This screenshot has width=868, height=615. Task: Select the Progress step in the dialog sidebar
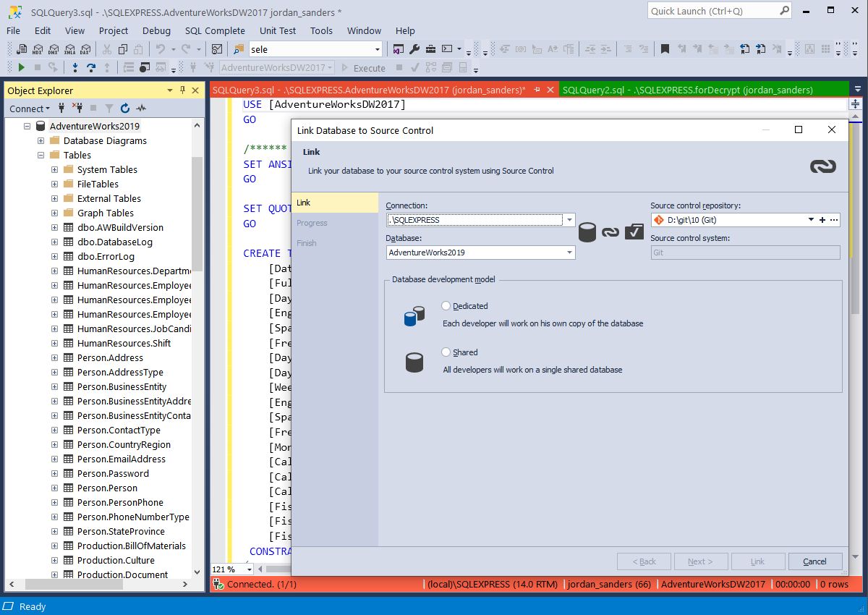(312, 223)
